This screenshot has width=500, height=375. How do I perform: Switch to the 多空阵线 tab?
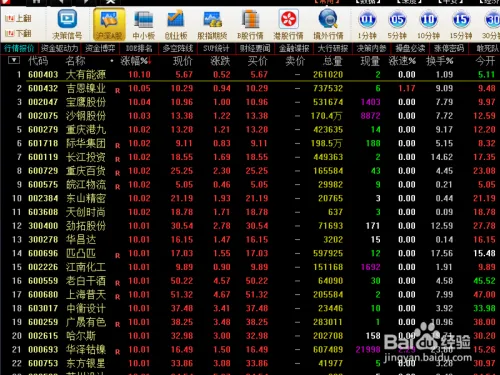click(x=178, y=48)
